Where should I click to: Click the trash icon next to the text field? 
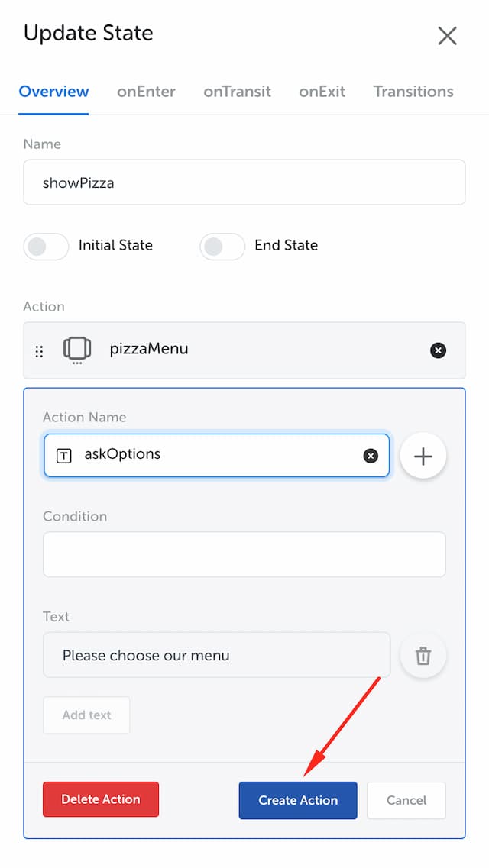point(423,656)
